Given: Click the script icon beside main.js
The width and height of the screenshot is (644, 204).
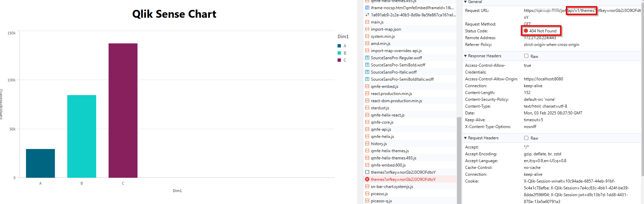Looking at the screenshot, I should click(x=367, y=22).
